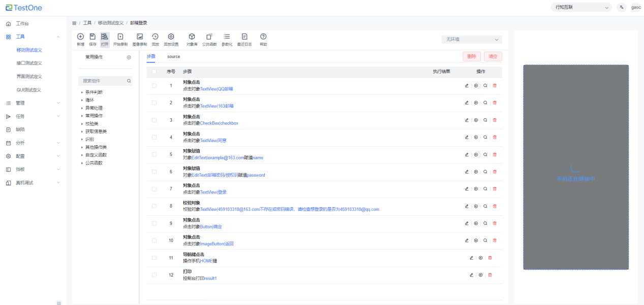Expand the 管理 sidebar menu
Image resolution: width=644 pixels, height=305 pixels.
33,103
